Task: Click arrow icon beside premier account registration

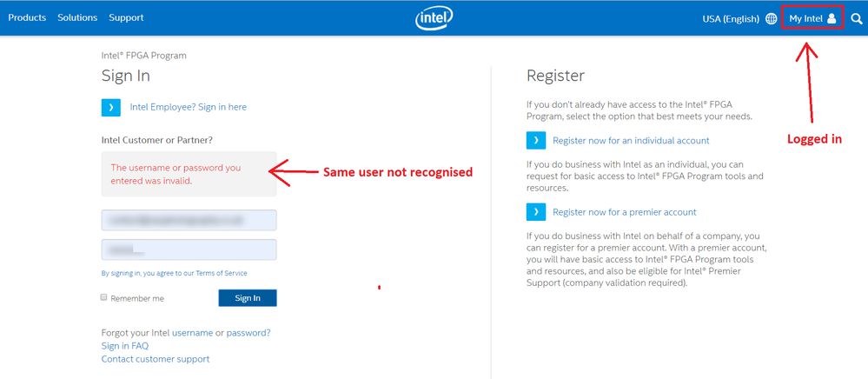Action: [x=536, y=211]
